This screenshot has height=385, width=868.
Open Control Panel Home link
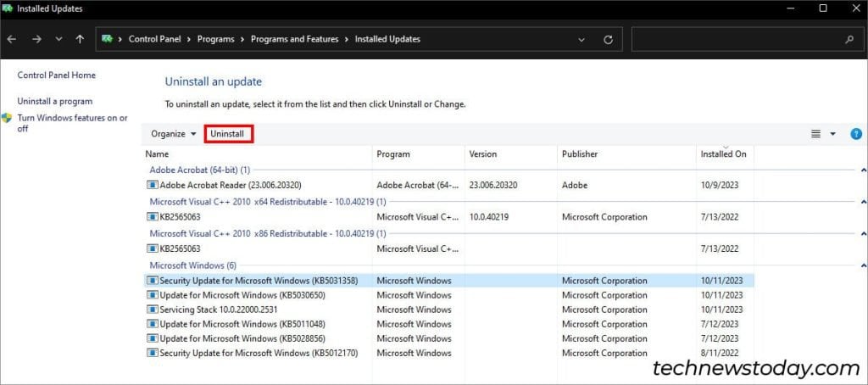57,75
